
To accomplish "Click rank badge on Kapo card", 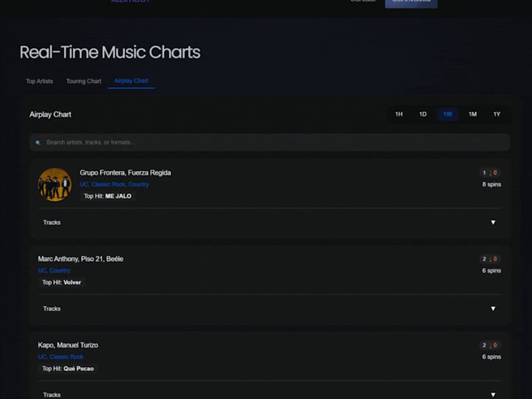I will [x=489, y=345].
